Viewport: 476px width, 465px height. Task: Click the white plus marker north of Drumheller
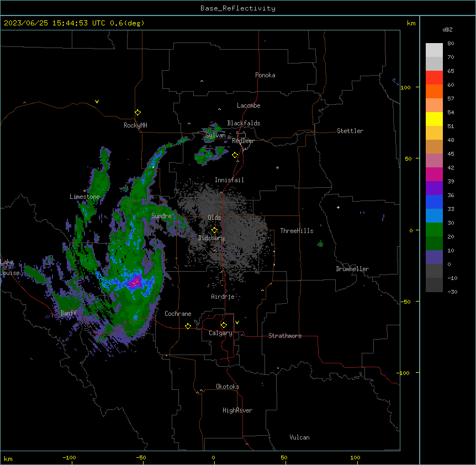tap(338, 207)
